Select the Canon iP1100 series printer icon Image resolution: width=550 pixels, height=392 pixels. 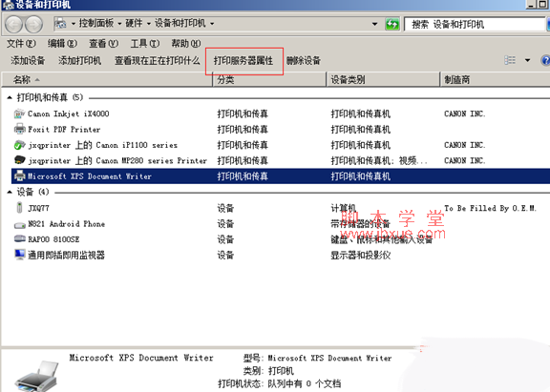coord(20,145)
